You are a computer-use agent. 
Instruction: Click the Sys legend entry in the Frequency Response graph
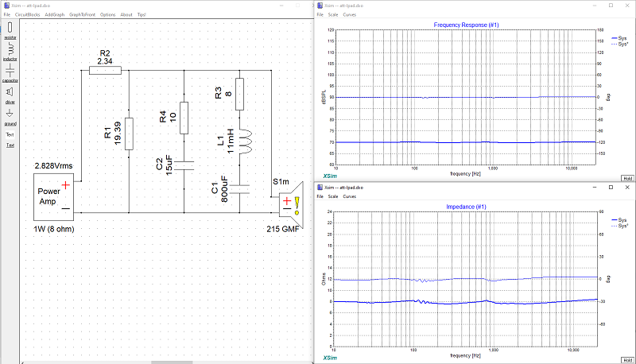pos(619,38)
